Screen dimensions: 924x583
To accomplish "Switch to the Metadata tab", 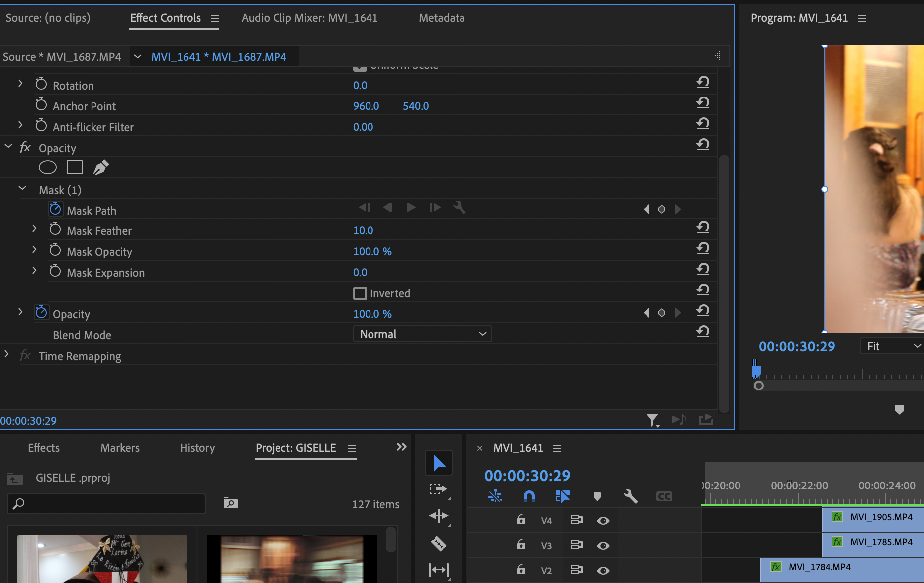I will tap(442, 18).
